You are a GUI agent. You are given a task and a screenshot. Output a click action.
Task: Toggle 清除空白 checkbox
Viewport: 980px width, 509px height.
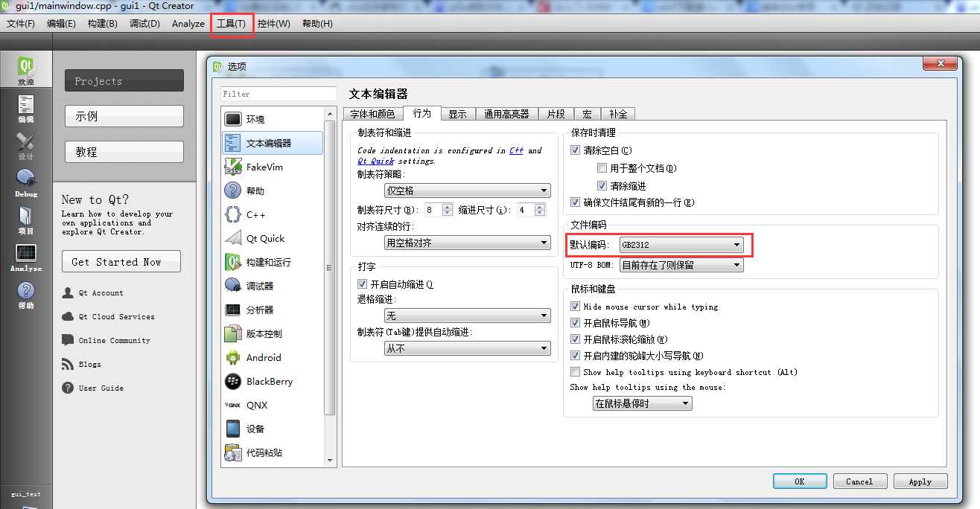(x=575, y=150)
